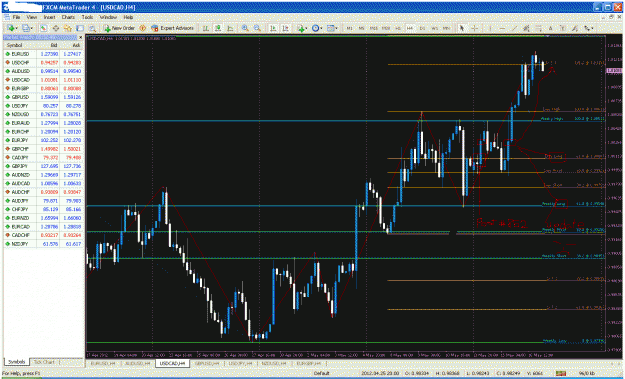Select the GBPJPY row in Market Watch
The image size is (625, 379).
coord(43,166)
